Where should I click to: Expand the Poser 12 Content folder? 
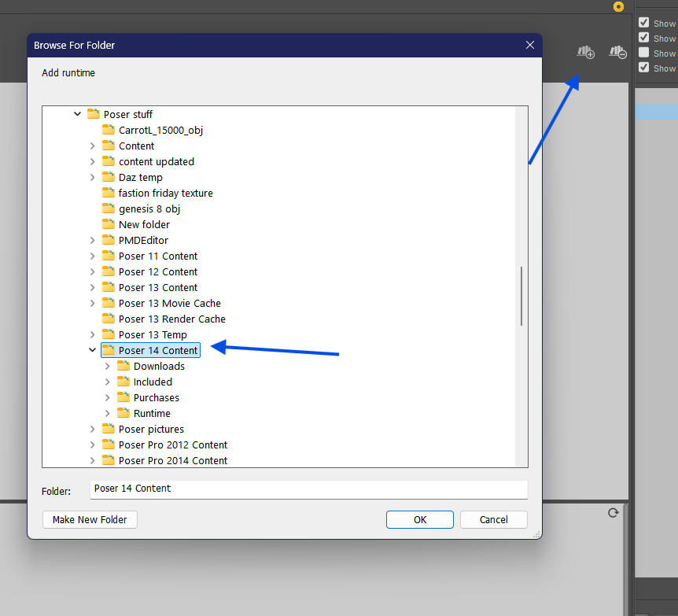pyautogui.click(x=92, y=271)
